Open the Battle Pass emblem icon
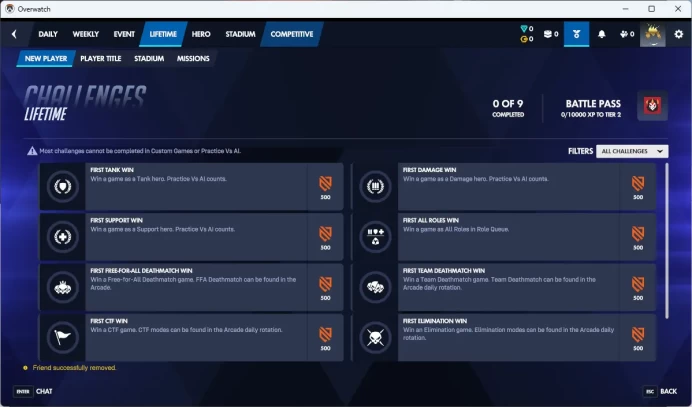Viewport: 692px width, 407px height. click(x=652, y=106)
